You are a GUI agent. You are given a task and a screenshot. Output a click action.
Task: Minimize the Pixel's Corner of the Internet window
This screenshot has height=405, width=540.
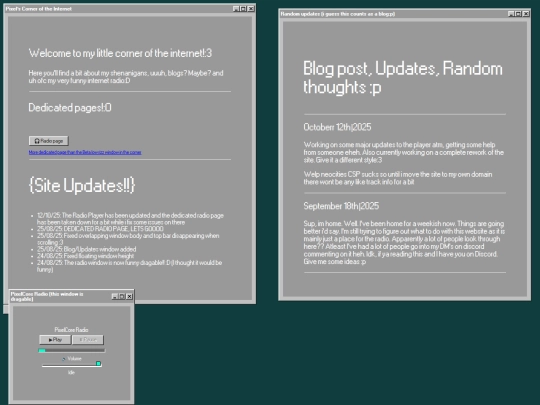(236, 9)
